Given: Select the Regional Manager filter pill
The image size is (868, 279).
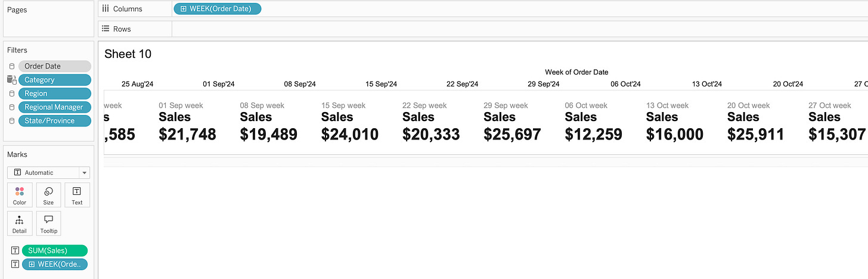Looking at the screenshot, I should coord(55,107).
